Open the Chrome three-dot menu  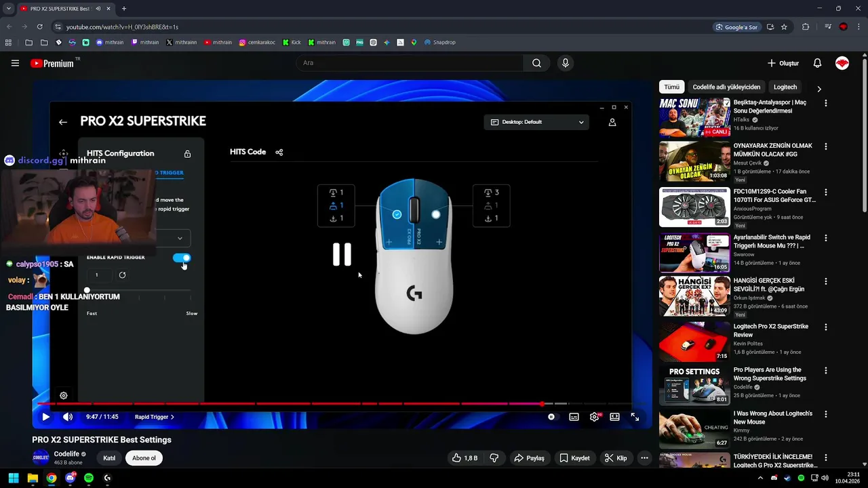[859, 27]
